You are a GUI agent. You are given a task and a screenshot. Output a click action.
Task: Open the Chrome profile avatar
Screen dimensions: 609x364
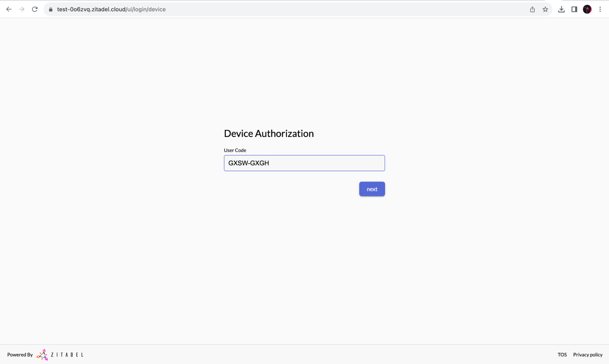[587, 9]
